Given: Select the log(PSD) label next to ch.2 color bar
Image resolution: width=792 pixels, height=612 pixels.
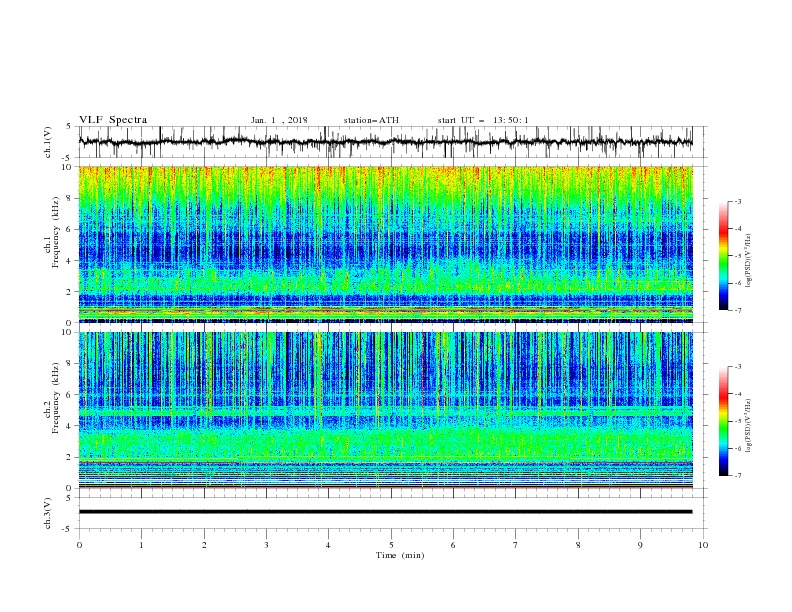Looking at the screenshot, I should click(x=749, y=426).
